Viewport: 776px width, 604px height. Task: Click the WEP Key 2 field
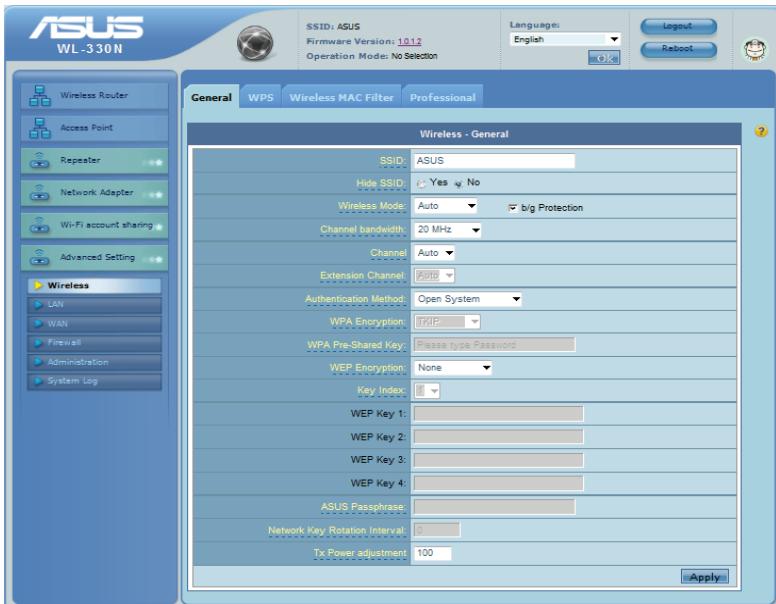coord(498,437)
